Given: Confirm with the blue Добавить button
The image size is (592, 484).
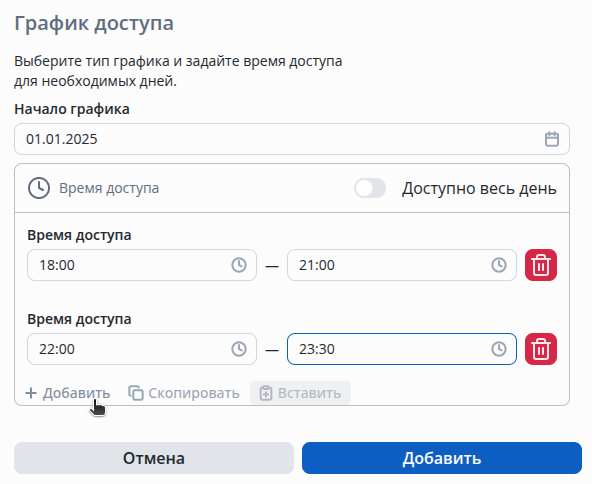Looking at the screenshot, I should pos(442,458).
